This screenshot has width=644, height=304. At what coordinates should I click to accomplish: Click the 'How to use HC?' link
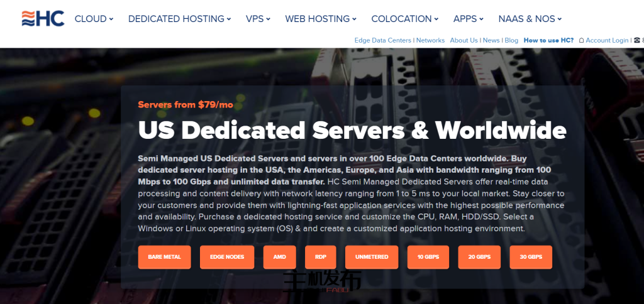[548, 40]
